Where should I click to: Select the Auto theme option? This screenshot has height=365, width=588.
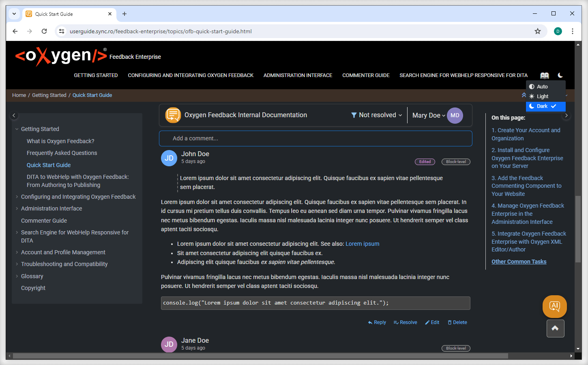542,87
